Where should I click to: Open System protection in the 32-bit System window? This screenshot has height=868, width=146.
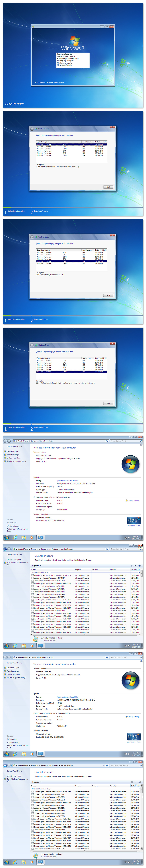tap(14, 458)
